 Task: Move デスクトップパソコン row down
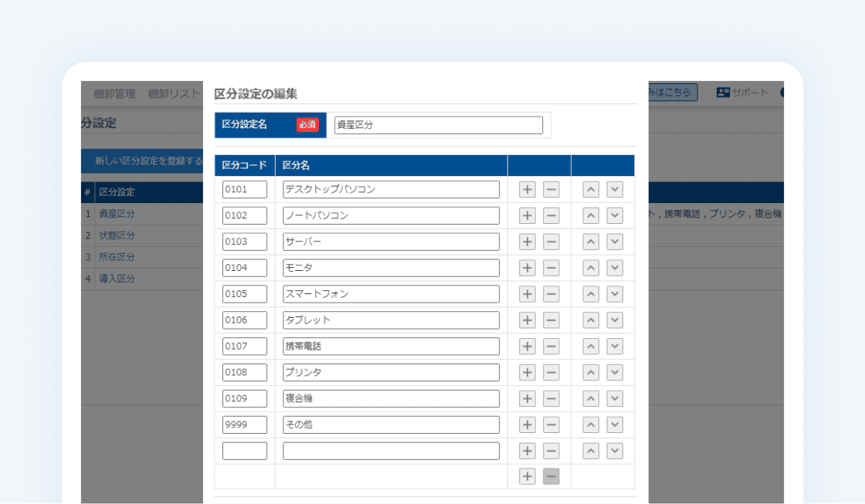click(615, 189)
